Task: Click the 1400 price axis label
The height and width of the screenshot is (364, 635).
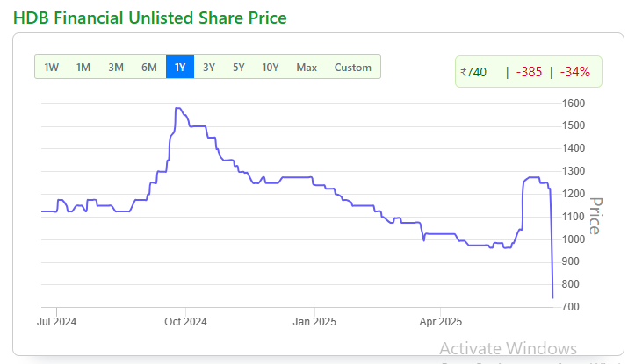Action: (574, 148)
